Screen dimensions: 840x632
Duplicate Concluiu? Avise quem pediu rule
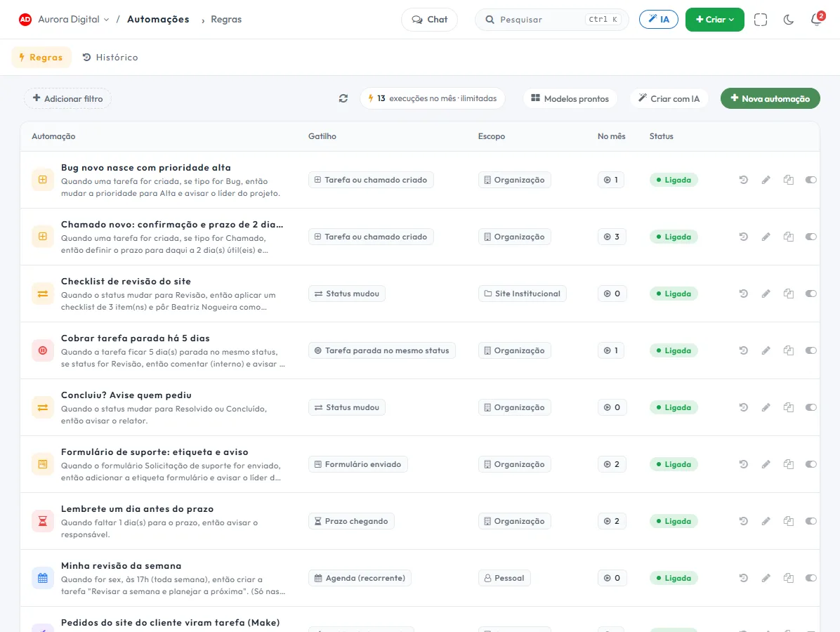pyautogui.click(x=789, y=407)
